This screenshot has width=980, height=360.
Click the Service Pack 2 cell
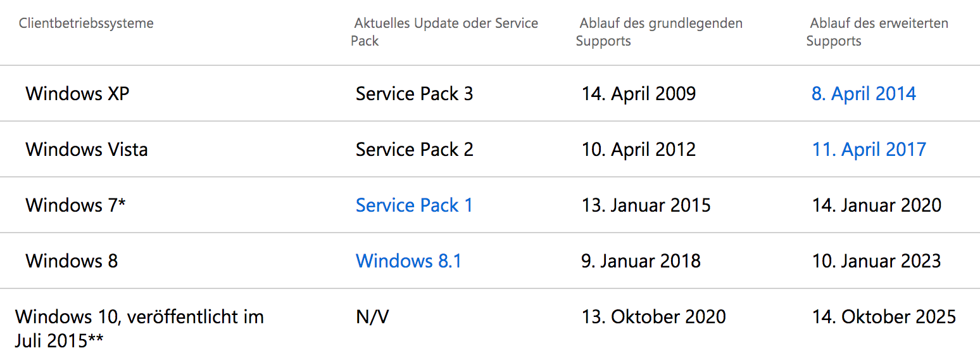coord(414,150)
